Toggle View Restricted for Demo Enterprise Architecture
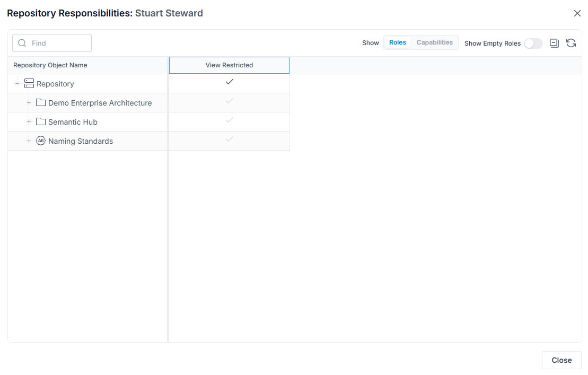Image resolution: width=588 pixels, height=375 pixels. 230,101
